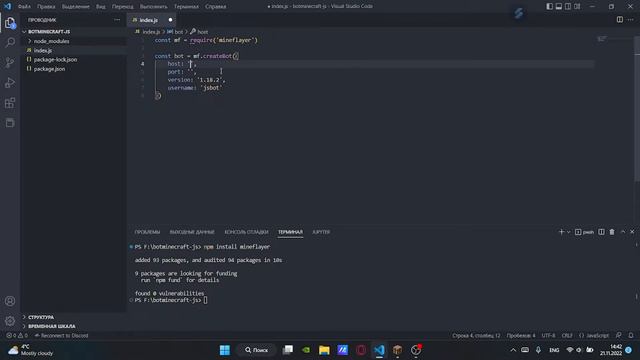Kill the terminal with trash icon
The image size is (640, 360).
click(612, 232)
